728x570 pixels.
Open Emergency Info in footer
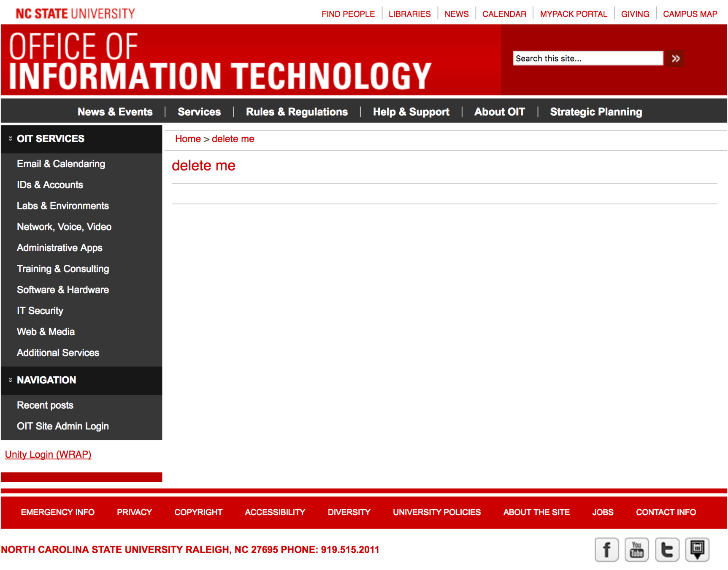58,512
